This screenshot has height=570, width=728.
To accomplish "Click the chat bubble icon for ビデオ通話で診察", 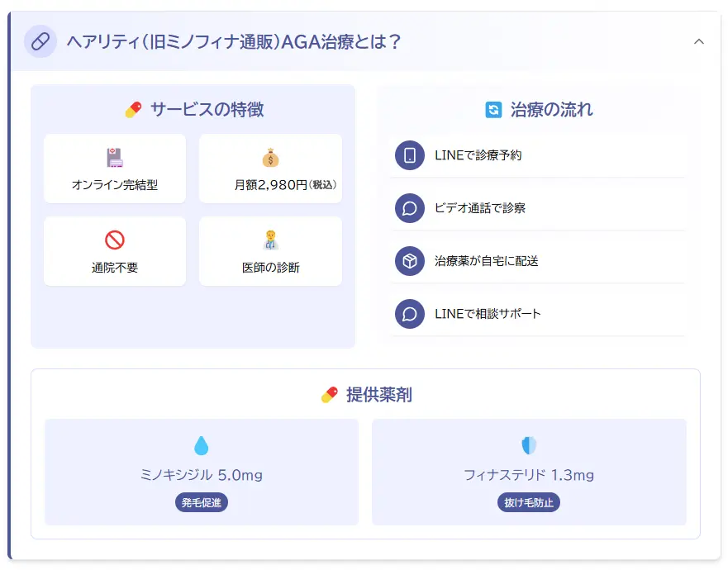I will (x=410, y=208).
